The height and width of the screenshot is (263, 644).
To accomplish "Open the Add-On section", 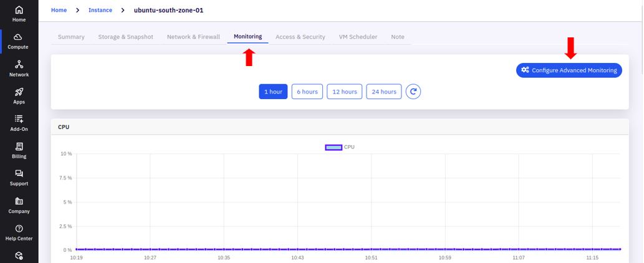I will (x=19, y=123).
